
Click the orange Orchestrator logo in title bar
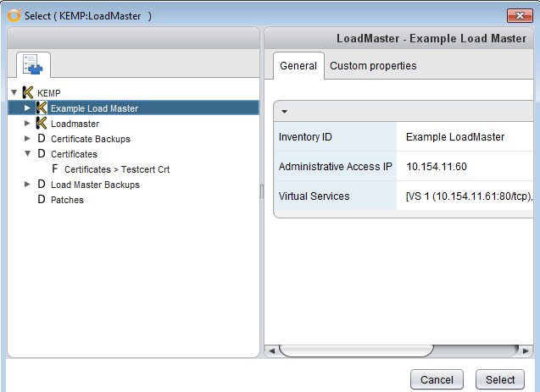pos(14,15)
